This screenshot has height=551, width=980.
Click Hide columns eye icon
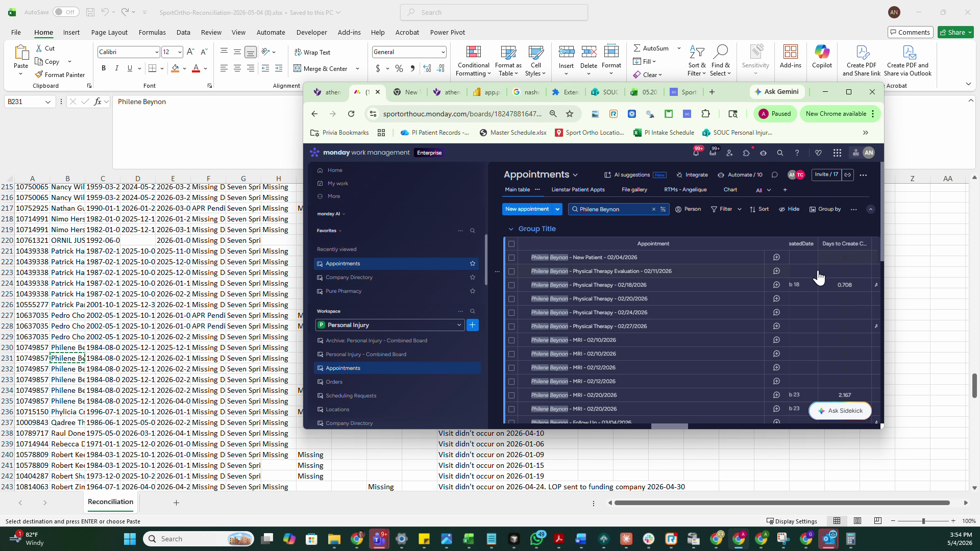782,209
